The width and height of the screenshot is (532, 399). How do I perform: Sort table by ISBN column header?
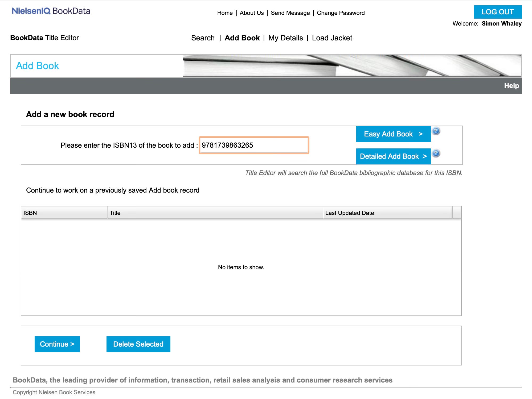[64, 213]
